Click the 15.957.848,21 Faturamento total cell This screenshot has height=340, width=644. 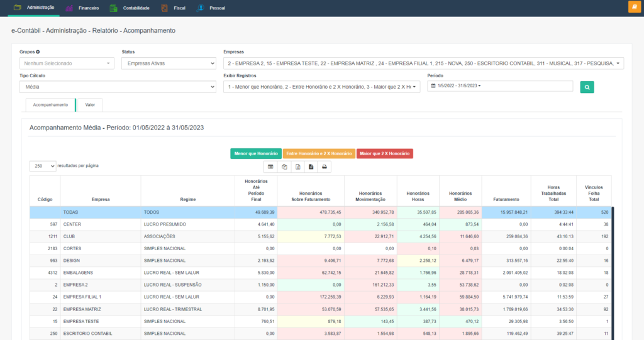506,212
